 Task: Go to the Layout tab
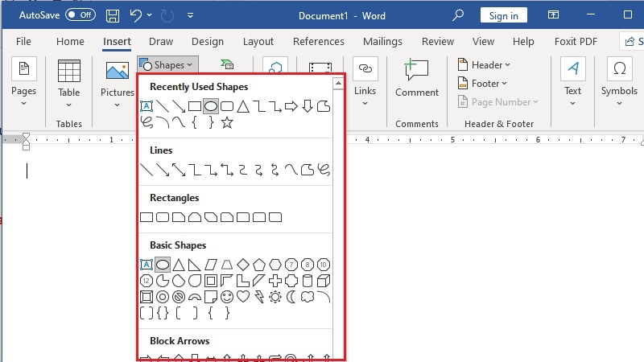tap(258, 42)
